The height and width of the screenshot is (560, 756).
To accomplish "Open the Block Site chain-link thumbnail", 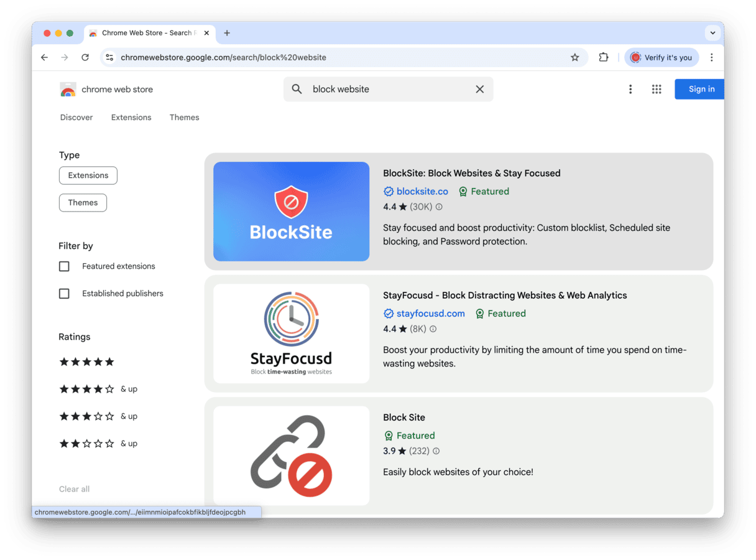I will click(291, 455).
